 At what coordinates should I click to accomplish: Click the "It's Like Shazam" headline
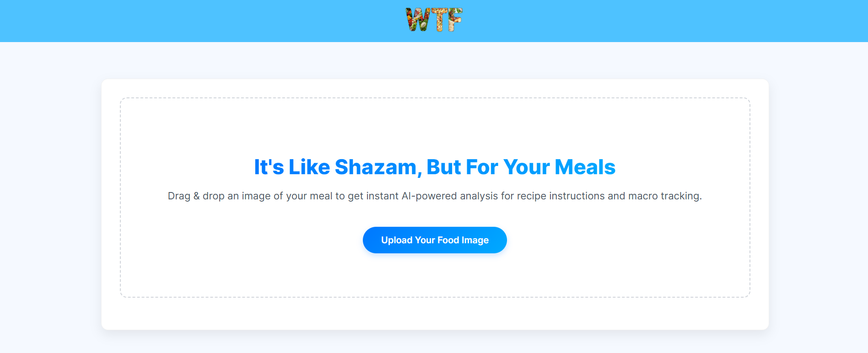tap(435, 167)
